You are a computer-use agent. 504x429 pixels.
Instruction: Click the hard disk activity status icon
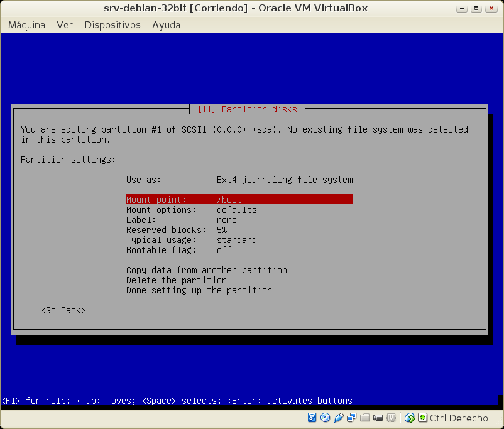click(312, 418)
